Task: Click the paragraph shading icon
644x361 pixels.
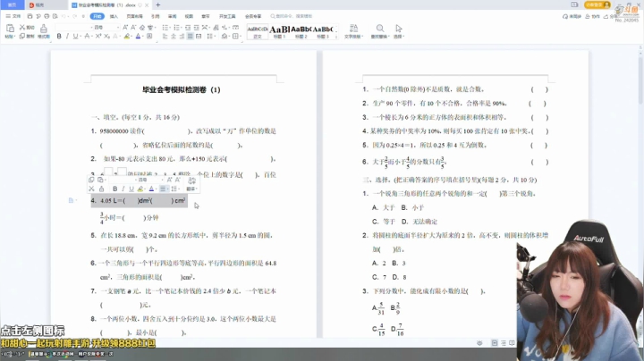Action: pyautogui.click(x=225, y=36)
